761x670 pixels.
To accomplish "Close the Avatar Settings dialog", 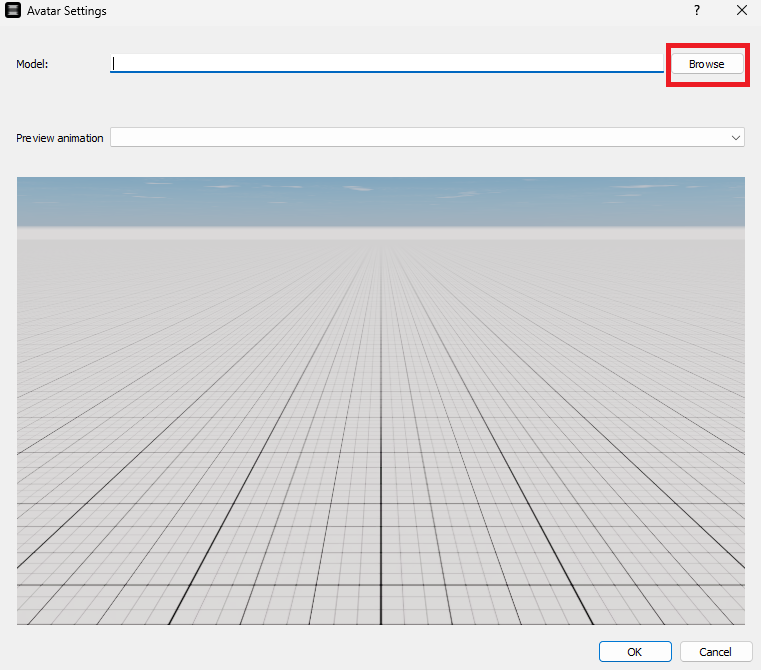I will [742, 10].
